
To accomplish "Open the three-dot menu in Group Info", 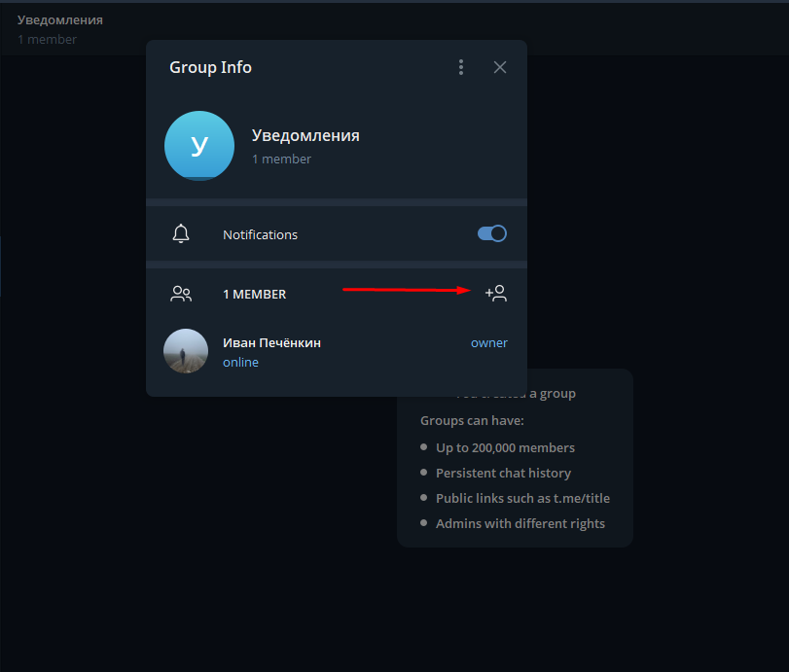I will (x=461, y=67).
